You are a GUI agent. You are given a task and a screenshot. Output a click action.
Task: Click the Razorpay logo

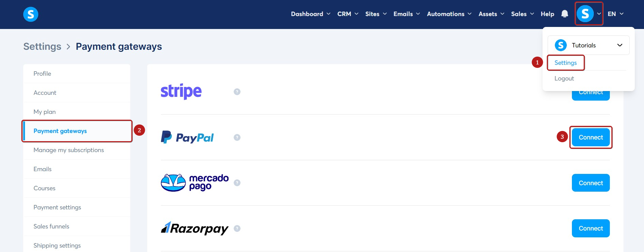tap(195, 228)
